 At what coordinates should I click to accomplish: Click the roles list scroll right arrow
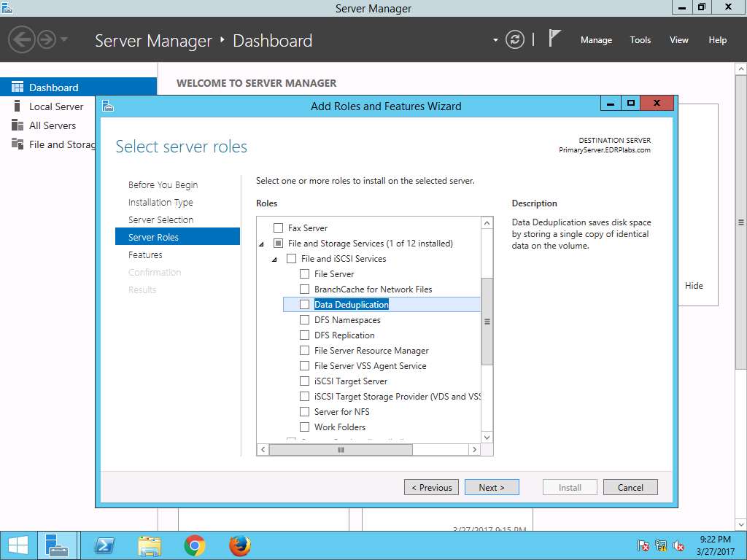pos(474,449)
